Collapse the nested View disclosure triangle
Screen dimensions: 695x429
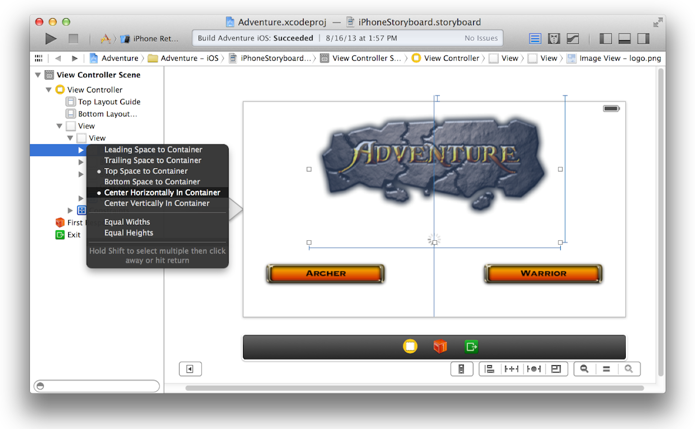pyautogui.click(x=70, y=138)
